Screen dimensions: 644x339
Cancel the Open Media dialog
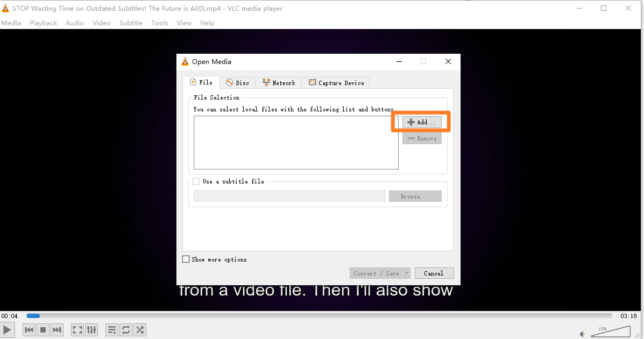[434, 273]
